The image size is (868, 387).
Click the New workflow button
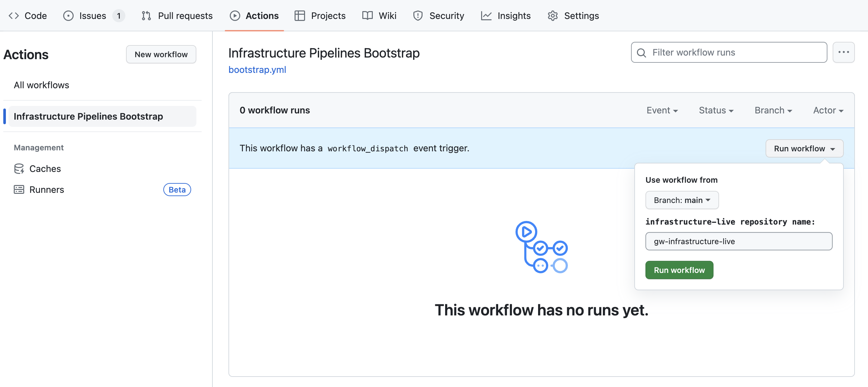pos(161,54)
